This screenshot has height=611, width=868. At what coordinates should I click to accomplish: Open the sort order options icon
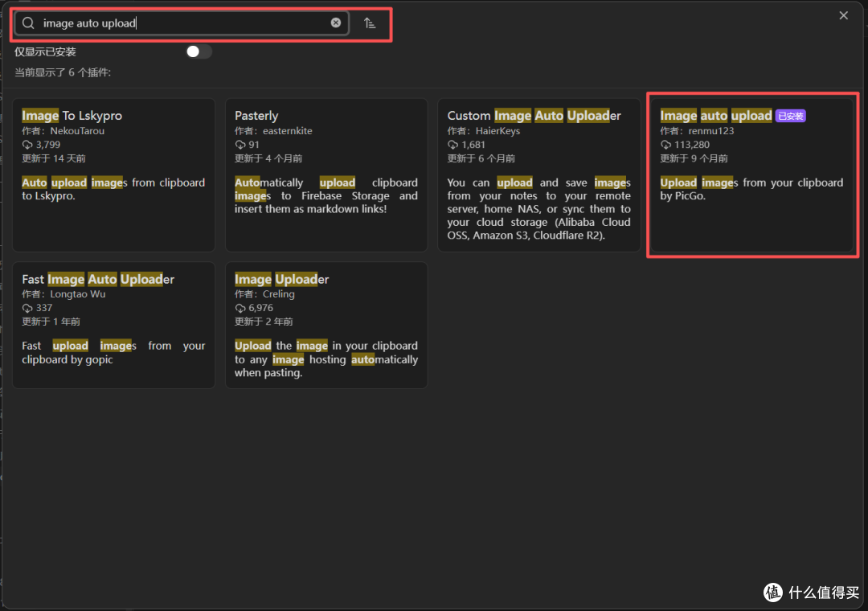[370, 23]
